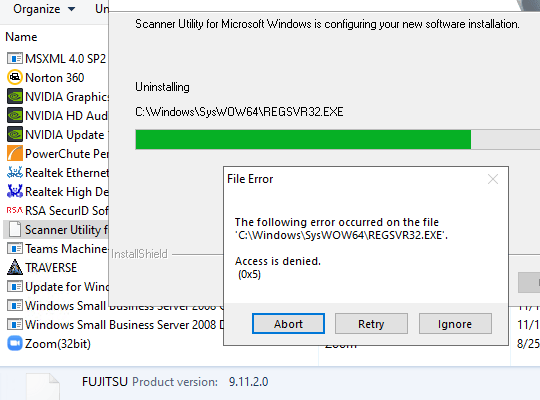540x400 pixels.
Task: Select the Realtek Ethernet controller icon
Action: coord(15,172)
